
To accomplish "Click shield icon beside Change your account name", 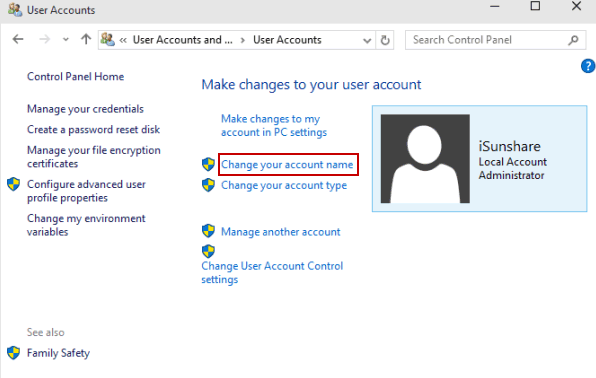I will (x=208, y=164).
